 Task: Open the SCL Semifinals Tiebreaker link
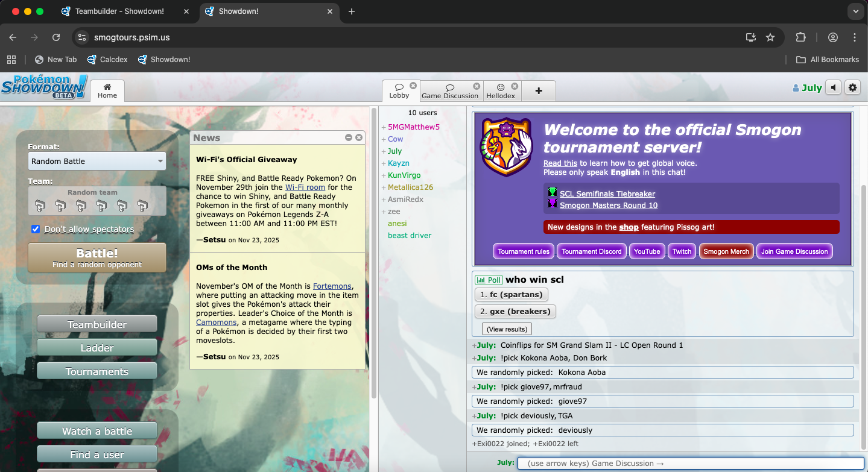pyautogui.click(x=607, y=194)
